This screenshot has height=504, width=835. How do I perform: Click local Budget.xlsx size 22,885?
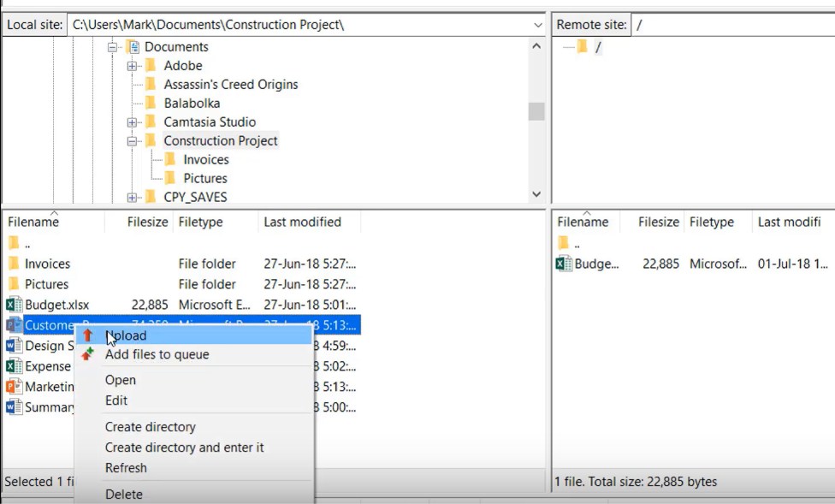tap(150, 305)
